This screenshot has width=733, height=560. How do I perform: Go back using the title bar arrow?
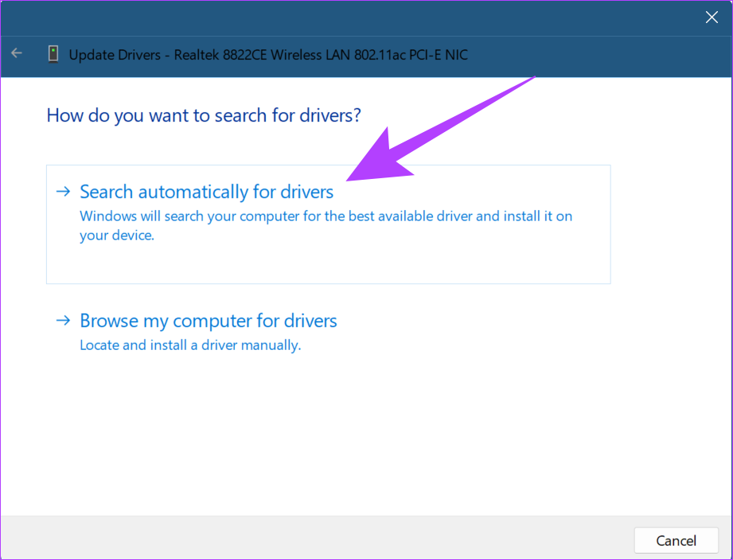[x=17, y=53]
